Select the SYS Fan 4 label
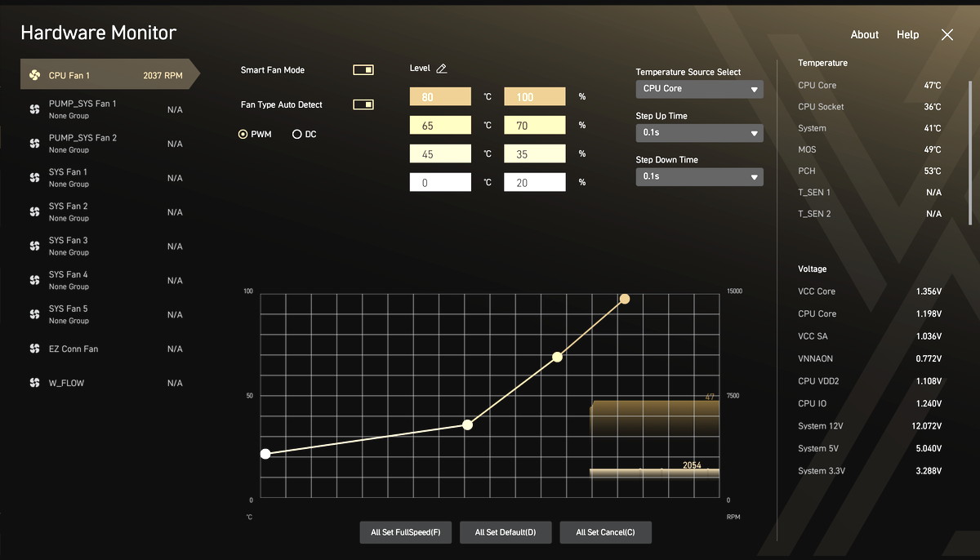 (x=68, y=275)
